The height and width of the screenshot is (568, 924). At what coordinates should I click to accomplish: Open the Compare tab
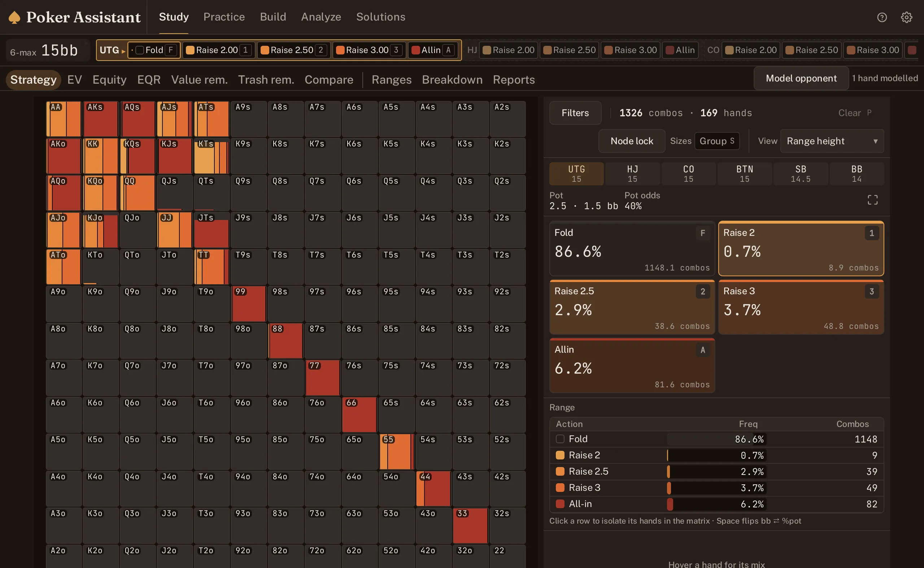coord(329,80)
